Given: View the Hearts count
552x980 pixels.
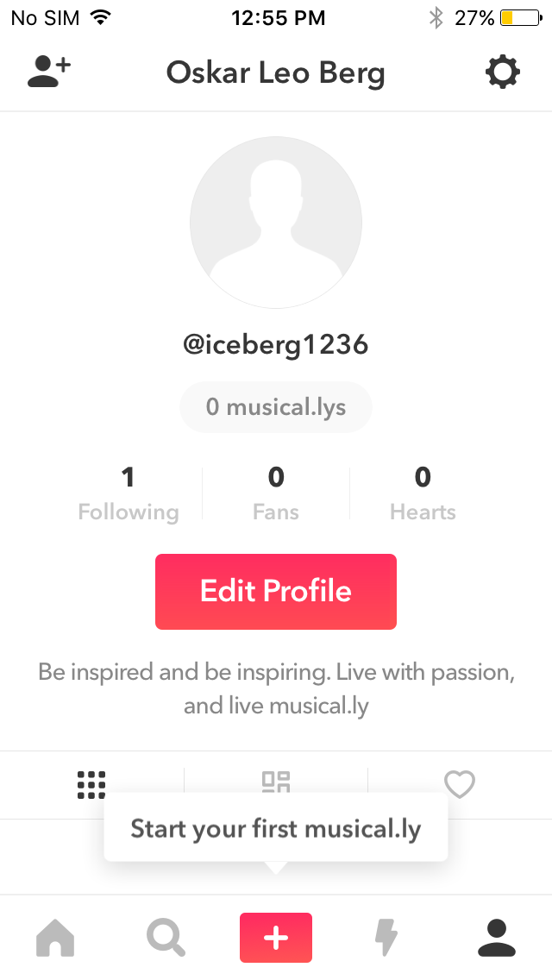Looking at the screenshot, I should click(x=423, y=493).
